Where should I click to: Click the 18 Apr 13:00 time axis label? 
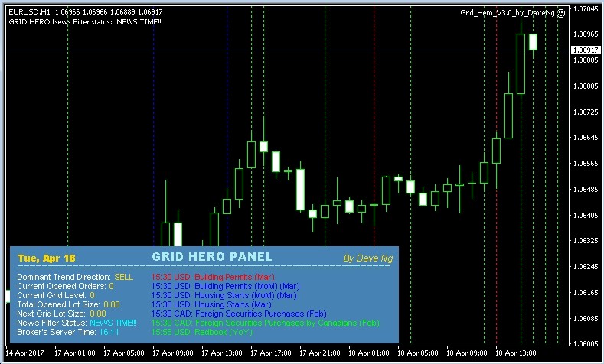pyautogui.click(x=515, y=353)
